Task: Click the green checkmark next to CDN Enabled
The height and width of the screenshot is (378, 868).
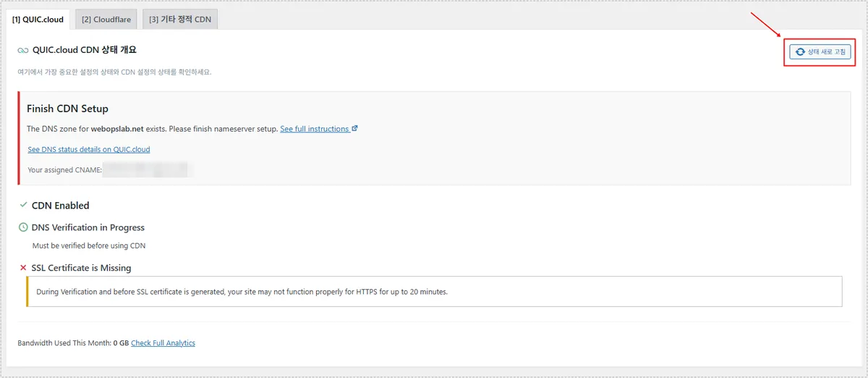Action: click(x=23, y=206)
